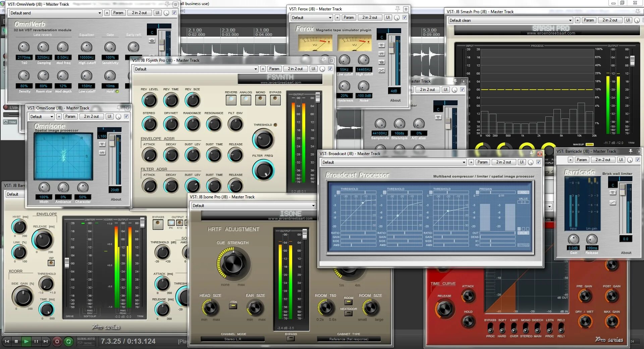
Task: Click BYPASS button in Broadcast Processor
Action: (523, 245)
